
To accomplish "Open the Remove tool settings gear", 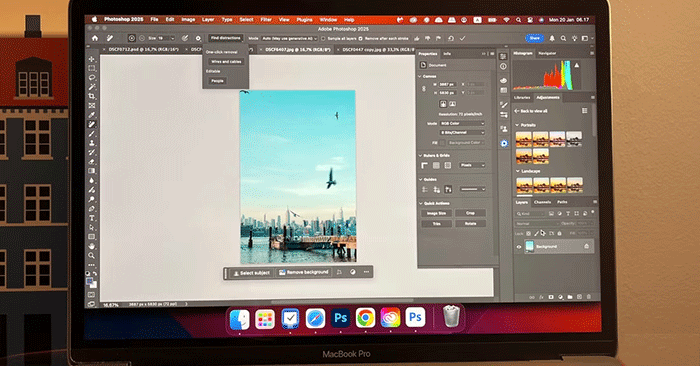I will click(198, 38).
